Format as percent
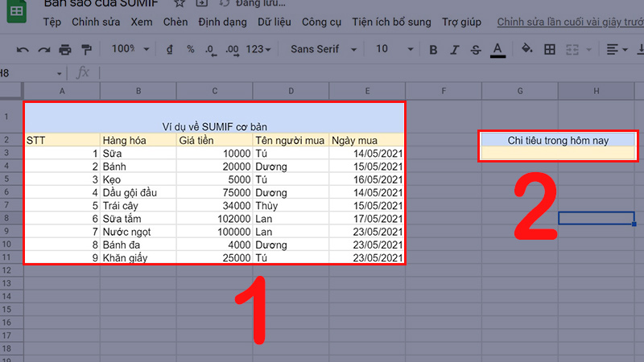Image resolution: width=644 pixels, height=362 pixels. tap(190, 49)
